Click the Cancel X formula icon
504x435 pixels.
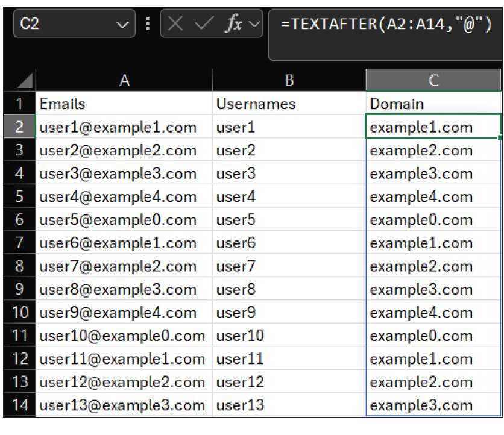pos(175,24)
